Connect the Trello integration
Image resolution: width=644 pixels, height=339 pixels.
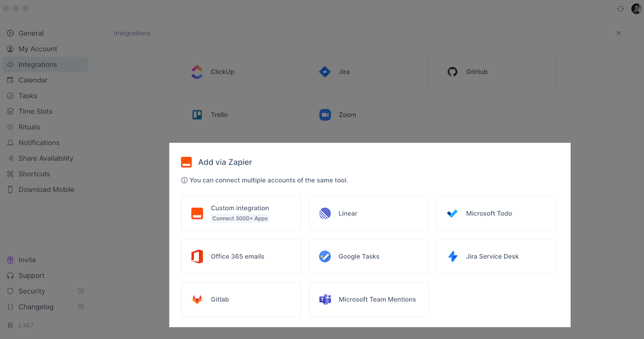(x=241, y=115)
